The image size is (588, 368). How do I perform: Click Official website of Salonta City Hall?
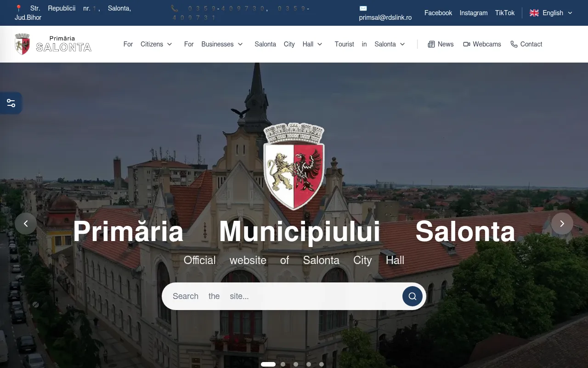coord(294,260)
